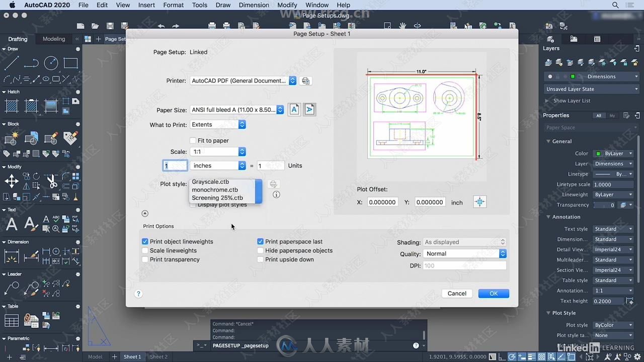Click the drawing Units scale input field
The image size is (644, 362).
(271, 166)
